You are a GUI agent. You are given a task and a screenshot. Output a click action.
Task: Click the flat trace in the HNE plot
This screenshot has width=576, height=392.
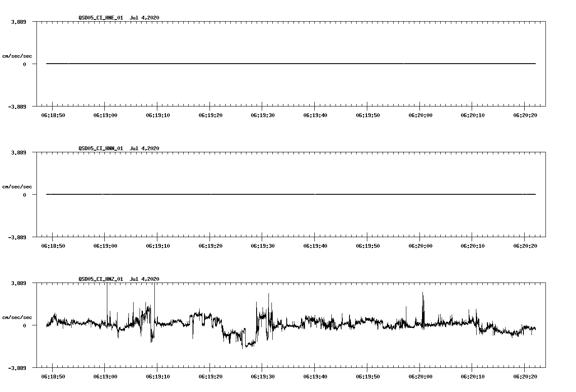pyautogui.click(x=291, y=64)
